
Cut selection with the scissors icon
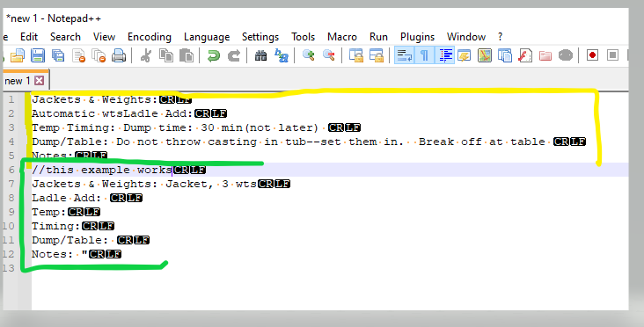pyautogui.click(x=145, y=55)
